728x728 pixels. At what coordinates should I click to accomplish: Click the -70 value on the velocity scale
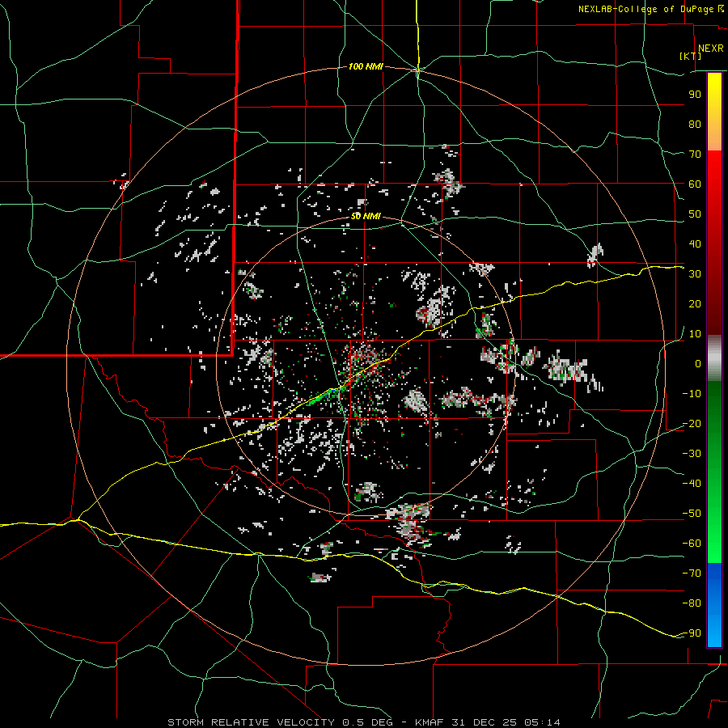tap(692, 574)
